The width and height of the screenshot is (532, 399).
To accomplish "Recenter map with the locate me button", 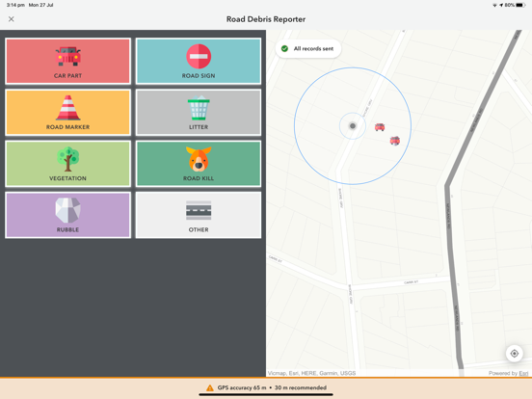I will coord(515,354).
